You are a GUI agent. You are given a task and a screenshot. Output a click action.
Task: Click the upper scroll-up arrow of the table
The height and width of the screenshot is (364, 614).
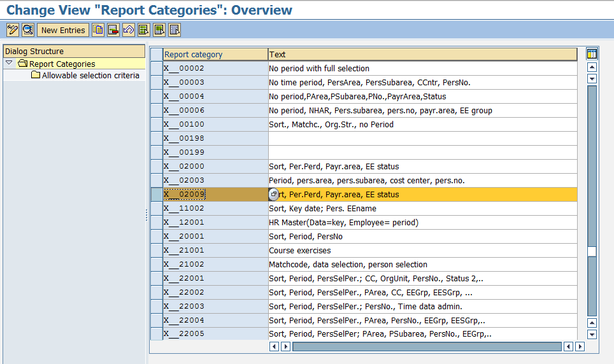click(x=592, y=67)
